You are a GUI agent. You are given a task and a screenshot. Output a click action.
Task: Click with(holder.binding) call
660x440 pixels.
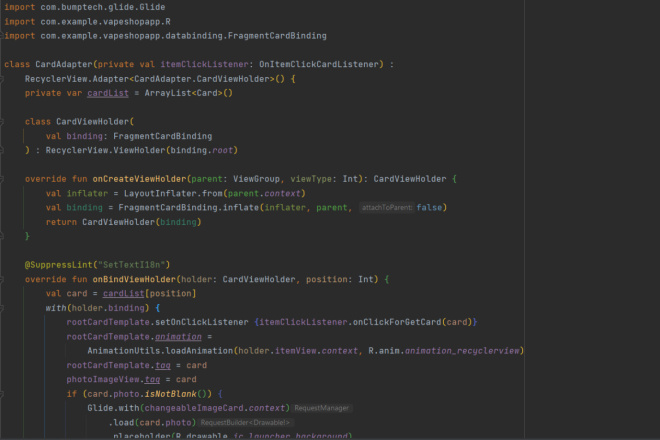(x=97, y=308)
